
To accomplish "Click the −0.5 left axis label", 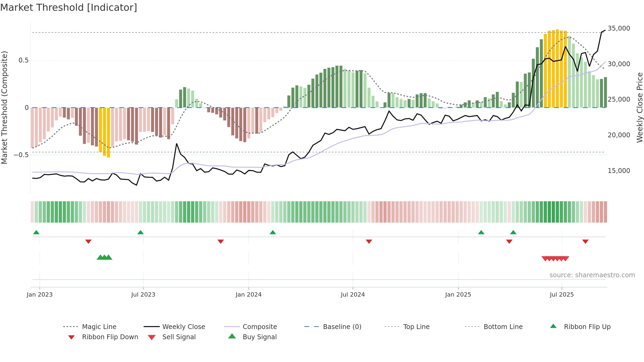I will 21,155.
